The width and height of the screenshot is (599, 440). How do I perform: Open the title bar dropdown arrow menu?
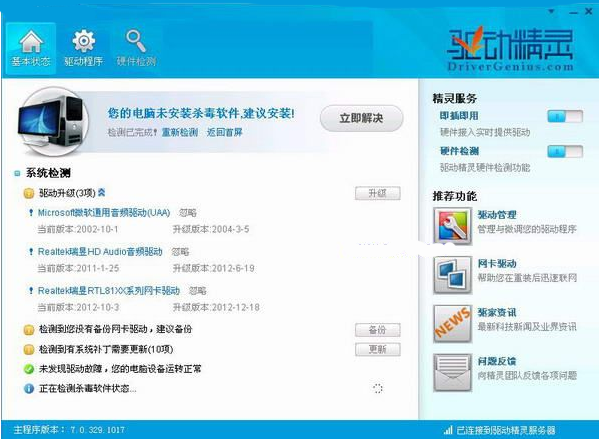(551, 11)
